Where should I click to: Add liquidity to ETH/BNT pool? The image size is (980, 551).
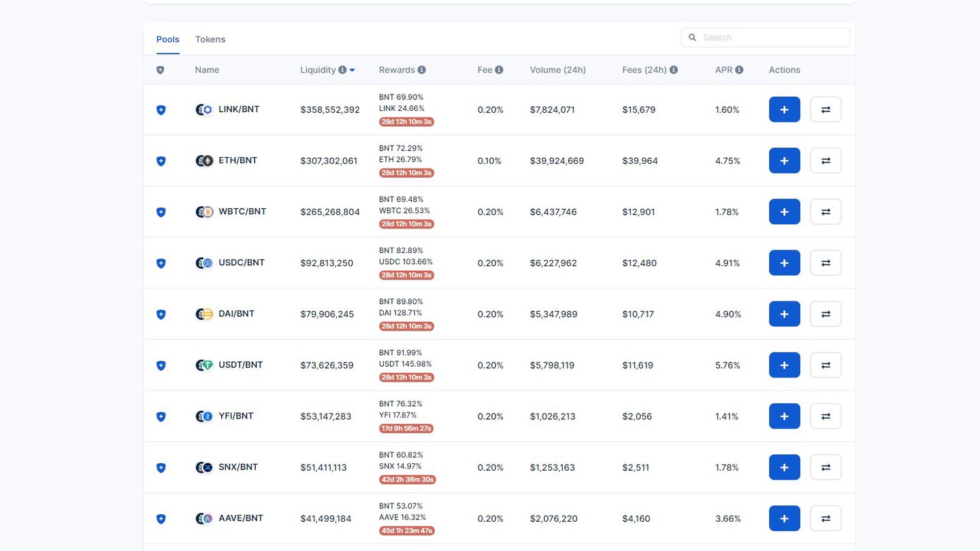coord(784,161)
